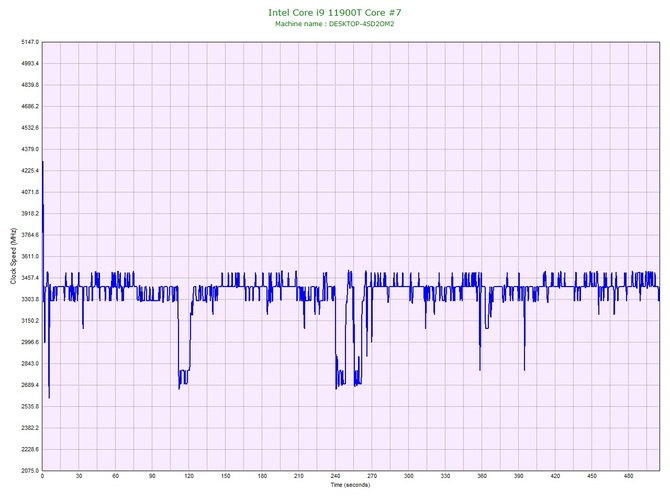Click the 360 tick on time axis
670x502 pixels.
pyautogui.click(x=482, y=476)
